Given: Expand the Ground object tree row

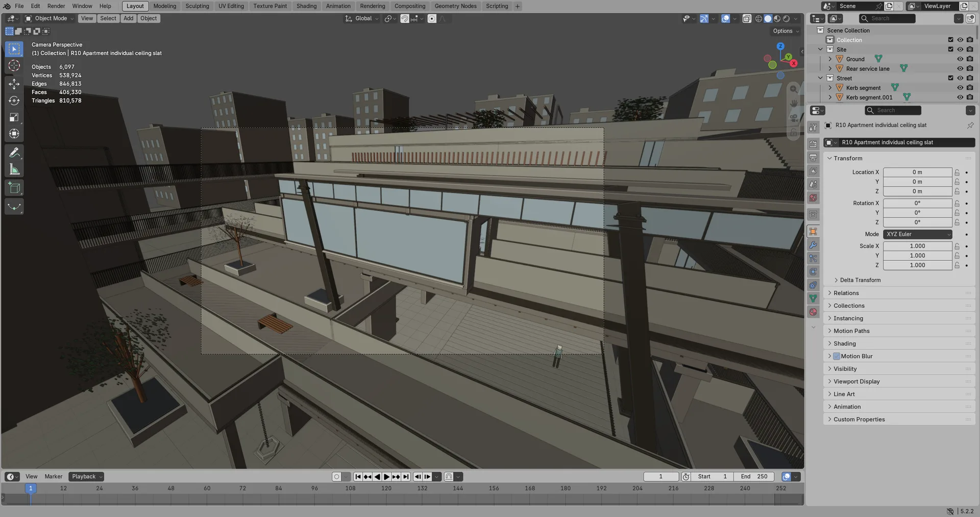Looking at the screenshot, I should (830, 59).
